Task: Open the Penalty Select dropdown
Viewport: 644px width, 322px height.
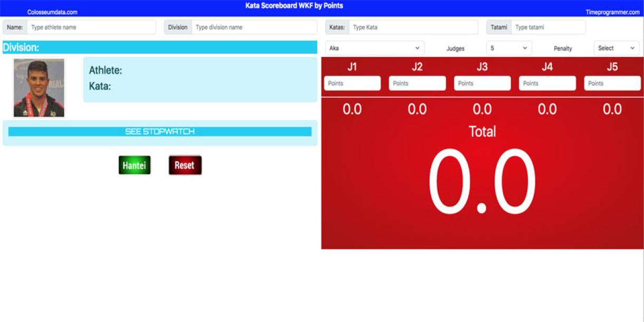Action: point(616,48)
